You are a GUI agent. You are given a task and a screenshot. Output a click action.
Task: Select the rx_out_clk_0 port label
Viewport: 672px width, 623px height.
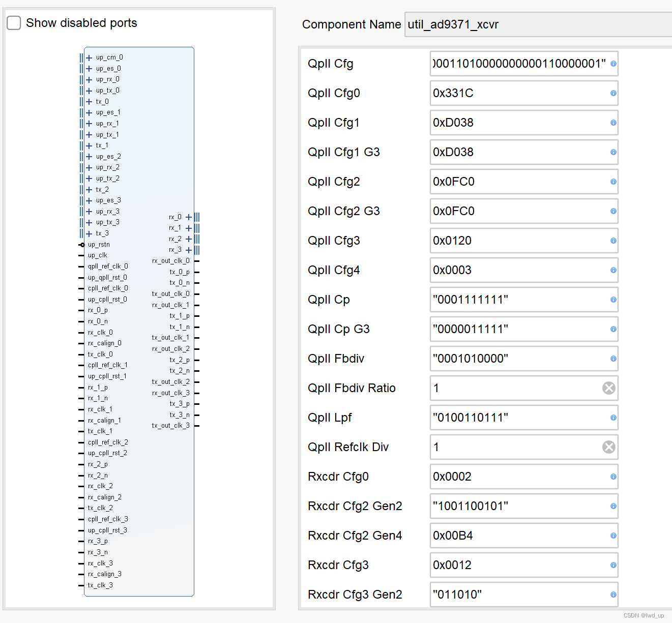171,261
